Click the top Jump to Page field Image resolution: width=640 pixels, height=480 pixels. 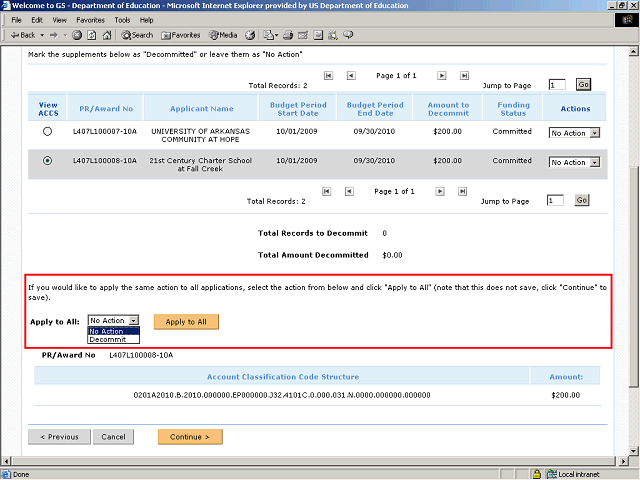(556, 85)
